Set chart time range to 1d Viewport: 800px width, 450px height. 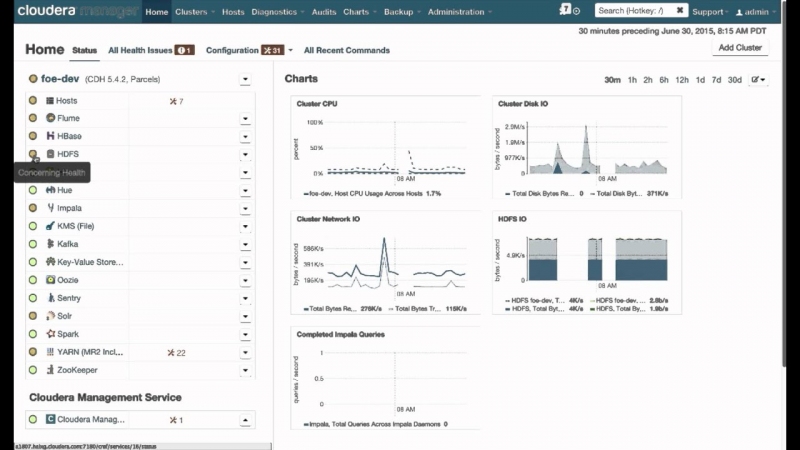pyautogui.click(x=700, y=80)
